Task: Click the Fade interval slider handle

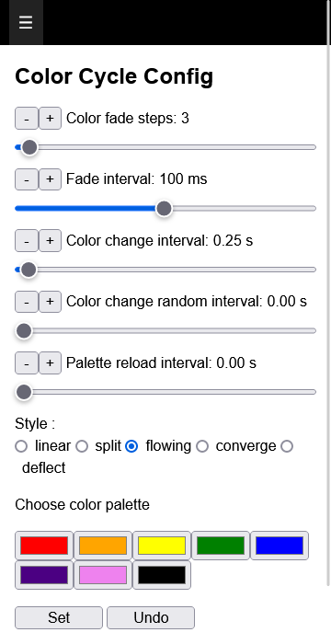Action: 164,209
